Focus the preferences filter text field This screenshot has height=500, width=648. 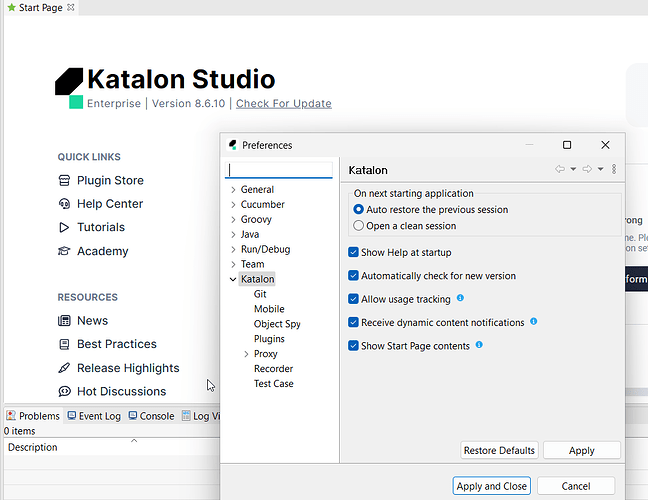click(279, 170)
